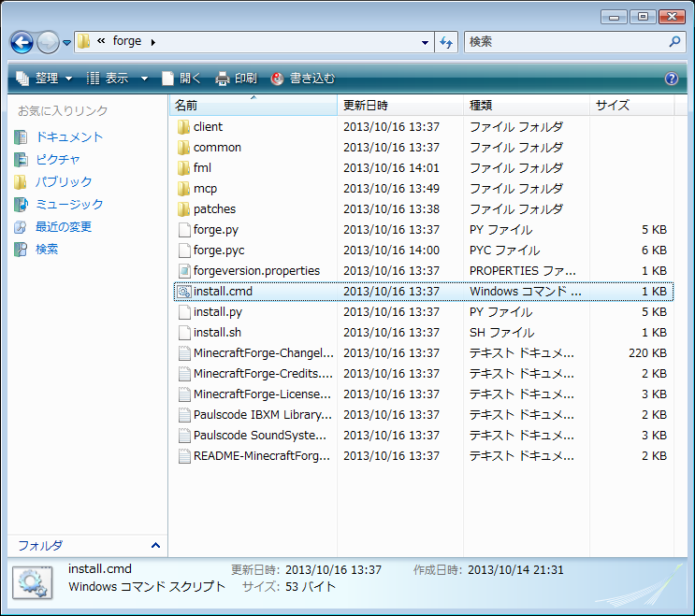
Task: Go back with the blue Back arrow
Action: [x=22, y=42]
